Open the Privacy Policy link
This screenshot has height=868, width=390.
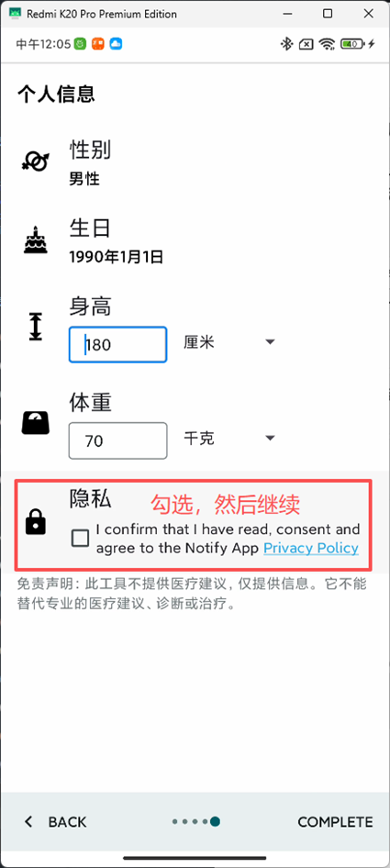click(311, 548)
